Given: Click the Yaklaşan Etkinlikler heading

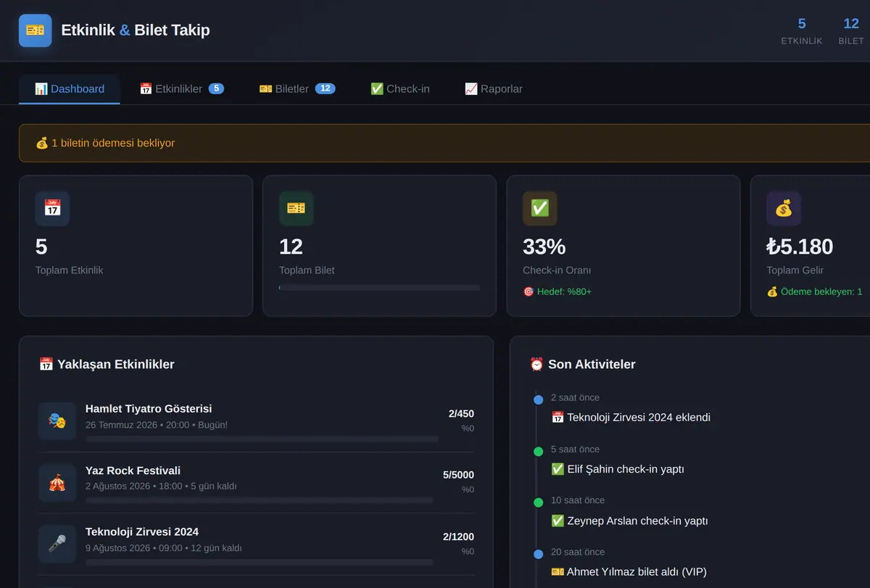Looking at the screenshot, I should (107, 364).
